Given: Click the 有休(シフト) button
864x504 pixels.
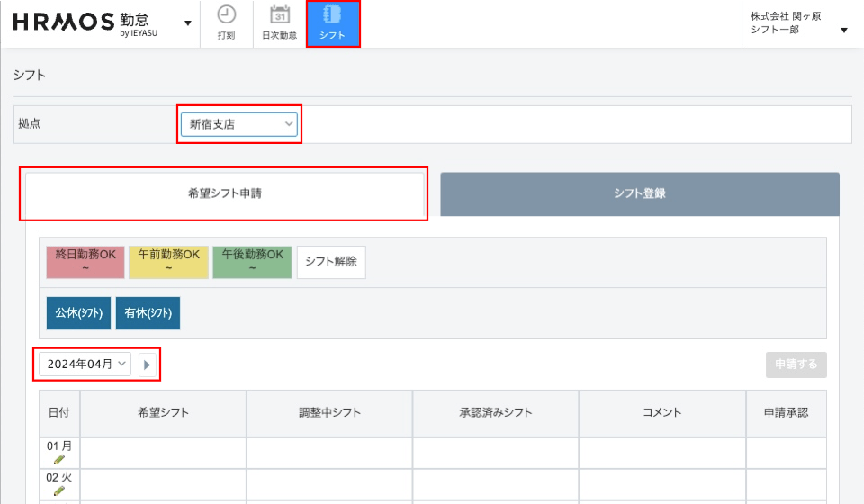Looking at the screenshot, I should (148, 313).
